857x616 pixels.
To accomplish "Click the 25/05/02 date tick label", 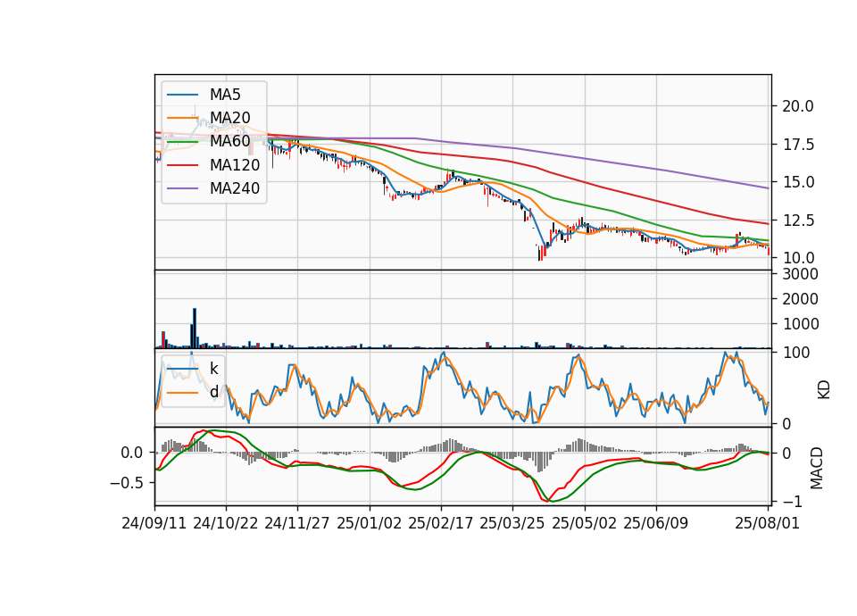I will click(584, 524).
